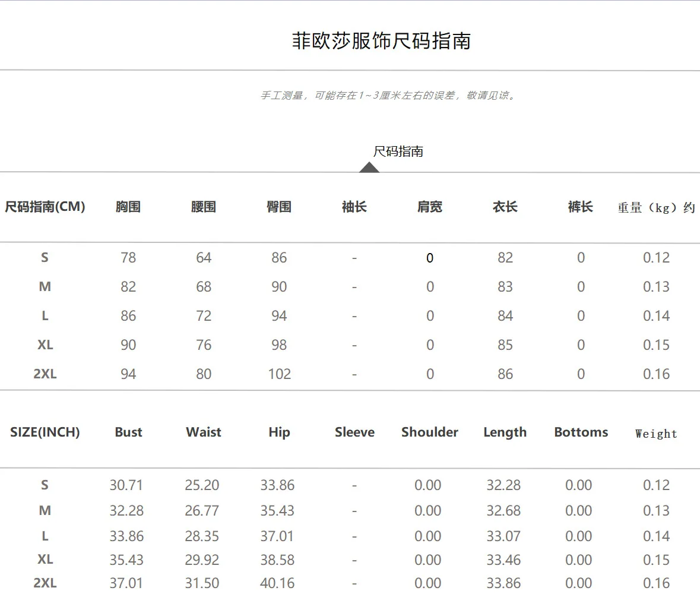
Task: Click the SIZE(INCH) table header
Action: click(45, 432)
